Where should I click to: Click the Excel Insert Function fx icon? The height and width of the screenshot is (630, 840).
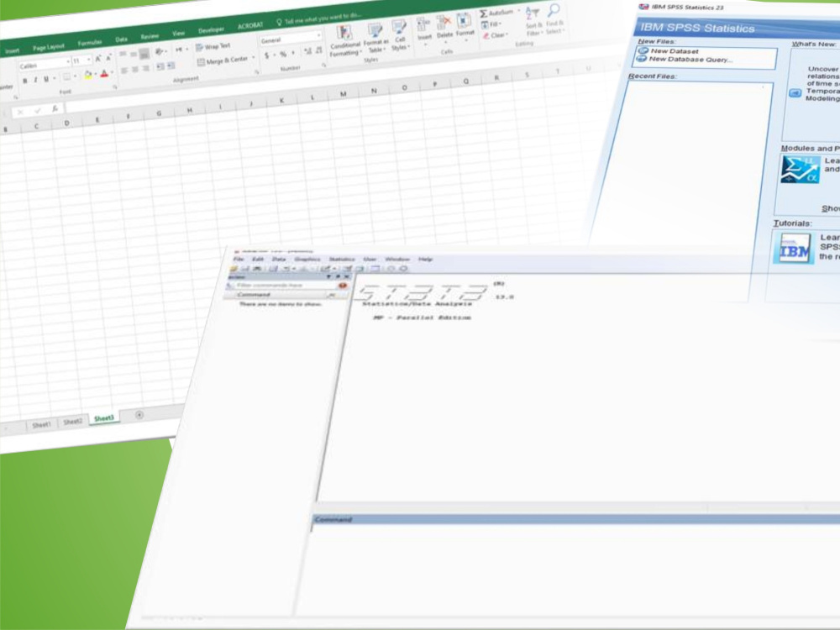point(55,108)
